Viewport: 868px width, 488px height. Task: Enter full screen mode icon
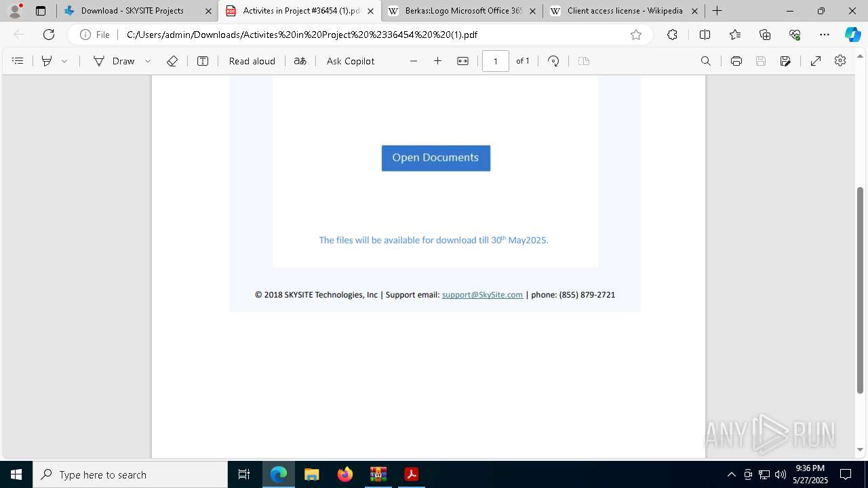pyautogui.click(x=816, y=61)
